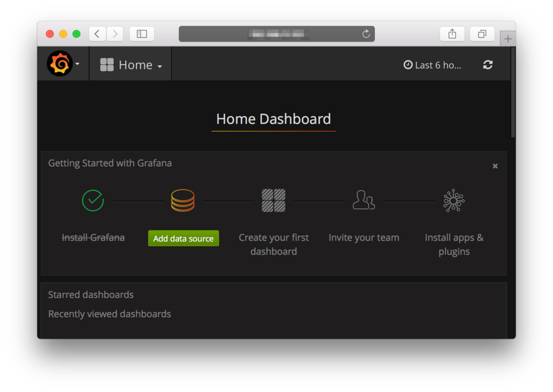This screenshot has height=392, width=553.
Task: Go forward with Safari forward arrow
Action: click(115, 34)
